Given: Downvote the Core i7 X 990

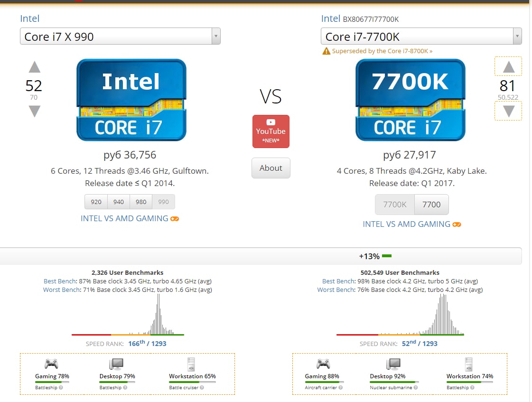Looking at the screenshot, I should point(34,111).
